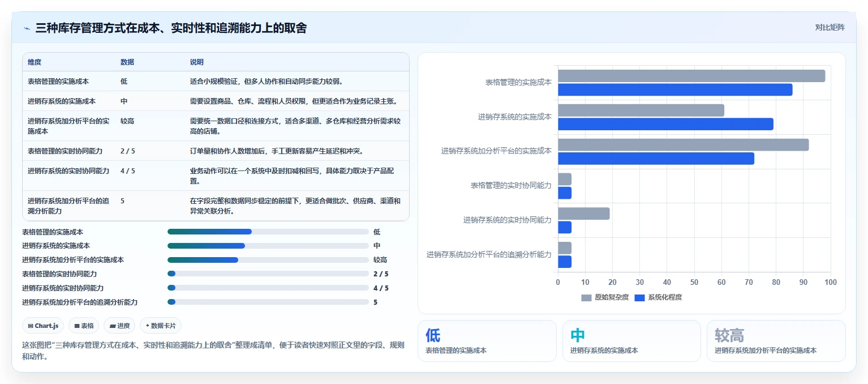Click the '100' tick on the chart x-axis
This screenshot has width=868, height=384.
(831, 282)
